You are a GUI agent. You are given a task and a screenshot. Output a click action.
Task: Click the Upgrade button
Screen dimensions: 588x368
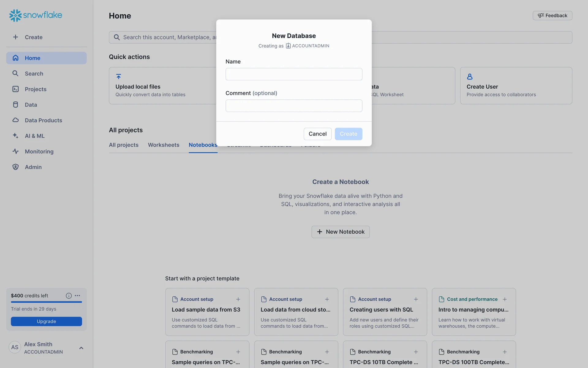tap(46, 321)
